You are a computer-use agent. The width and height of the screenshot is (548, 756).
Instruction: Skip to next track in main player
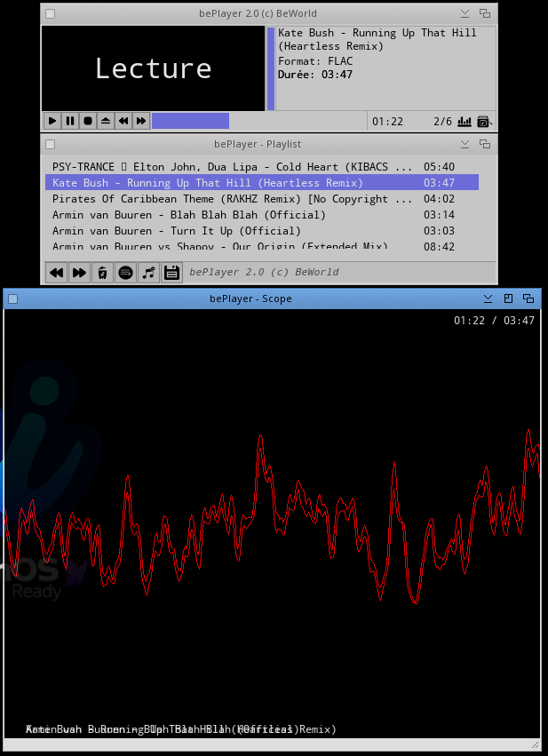[141, 121]
